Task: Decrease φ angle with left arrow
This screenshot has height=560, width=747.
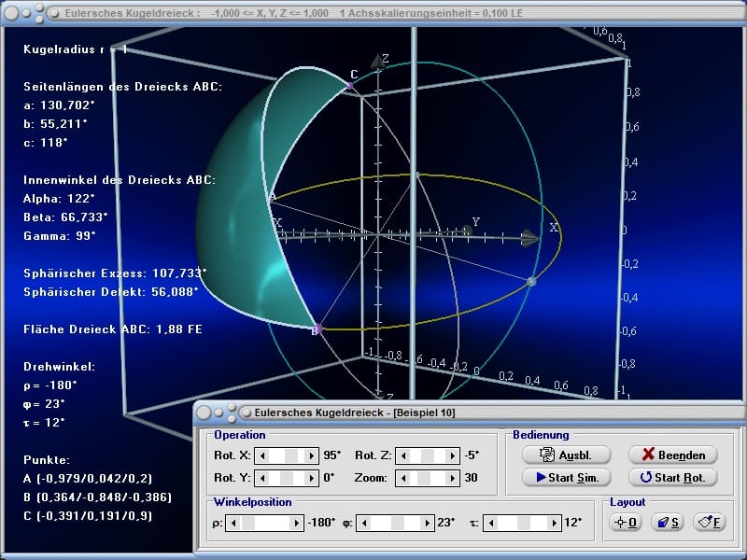Action: 363,523
